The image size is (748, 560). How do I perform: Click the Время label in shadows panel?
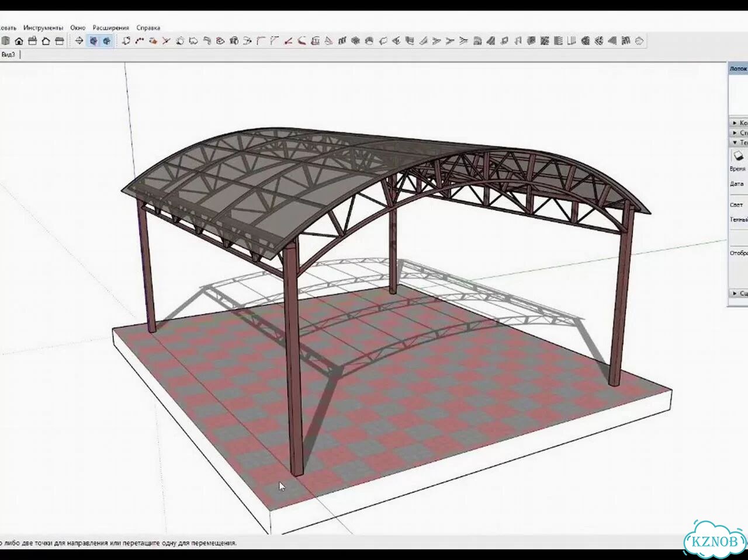coord(737,169)
